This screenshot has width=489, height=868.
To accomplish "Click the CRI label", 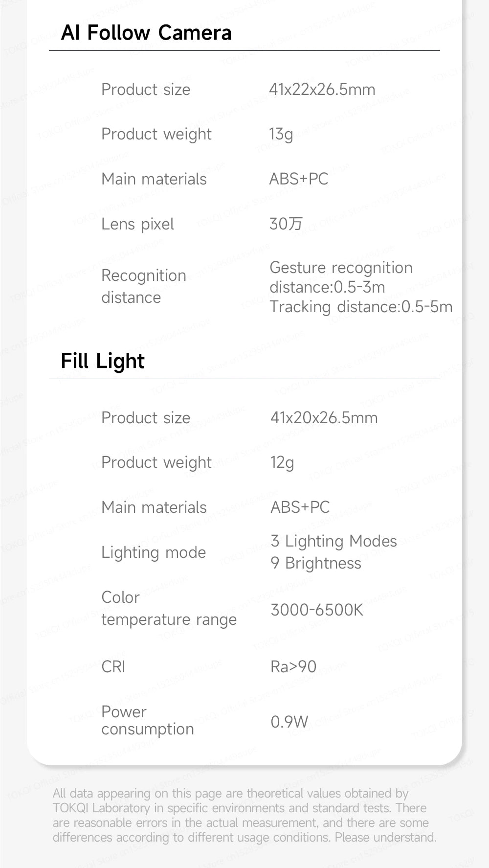I will 113,666.
